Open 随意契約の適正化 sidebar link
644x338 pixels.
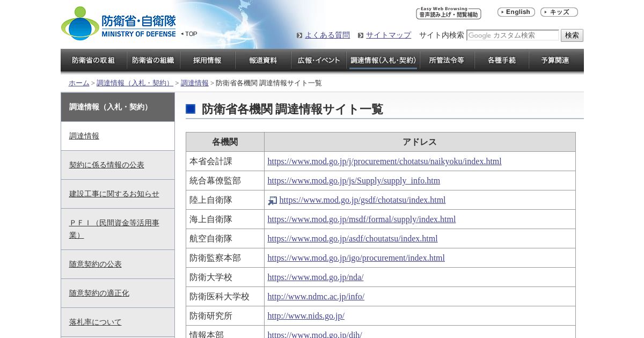99,293
